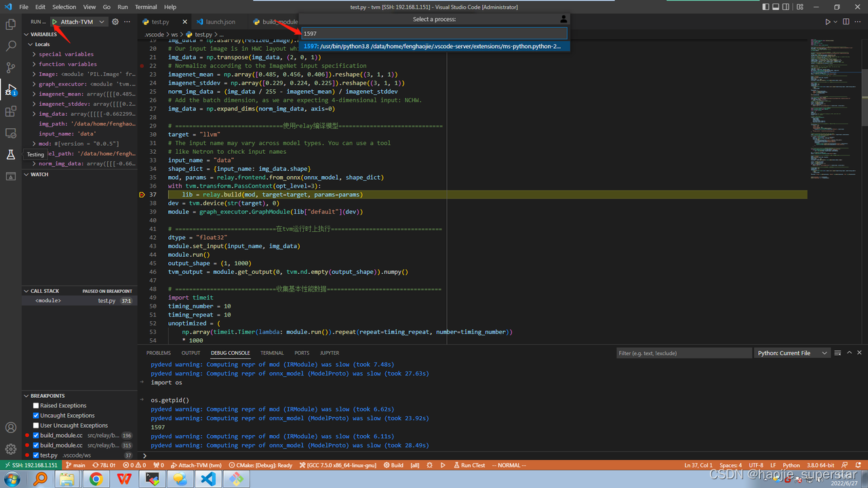
Task: Open debug view more actions ellipsis
Action: (127, 22)
